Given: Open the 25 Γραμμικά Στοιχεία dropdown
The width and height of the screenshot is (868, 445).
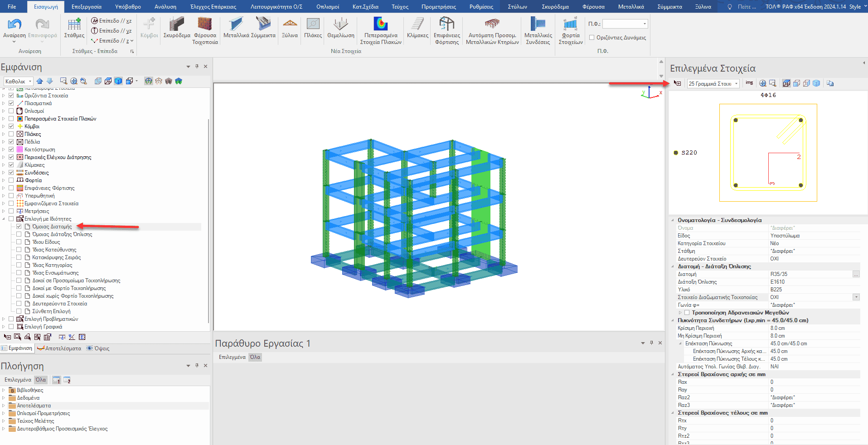Looking at the screenshot, I should (713, 83).
